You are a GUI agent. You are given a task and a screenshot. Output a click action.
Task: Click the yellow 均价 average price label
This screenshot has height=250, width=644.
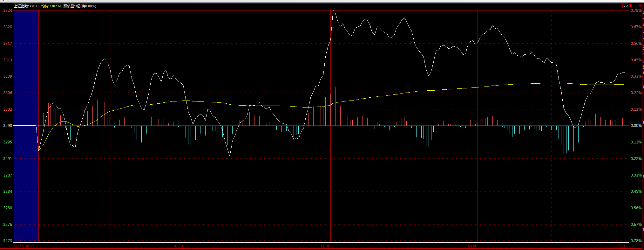click(x=51, y=6)
